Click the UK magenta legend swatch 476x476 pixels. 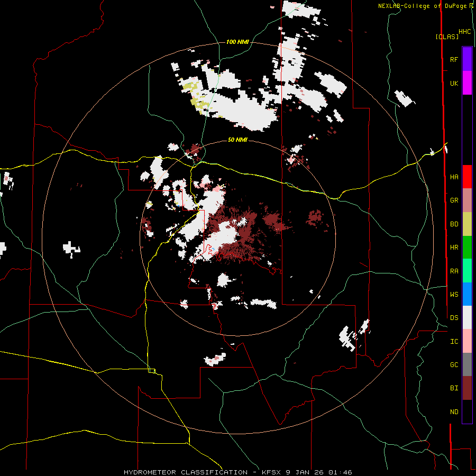coord(467,83)
